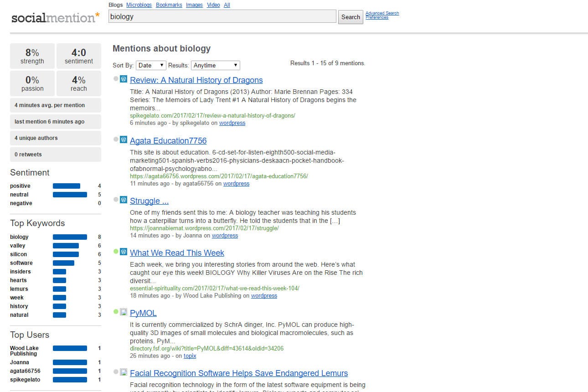The height and width of the screenshot is (392, 588).
Task: Select the Video search tab
Action: [213, 5]
